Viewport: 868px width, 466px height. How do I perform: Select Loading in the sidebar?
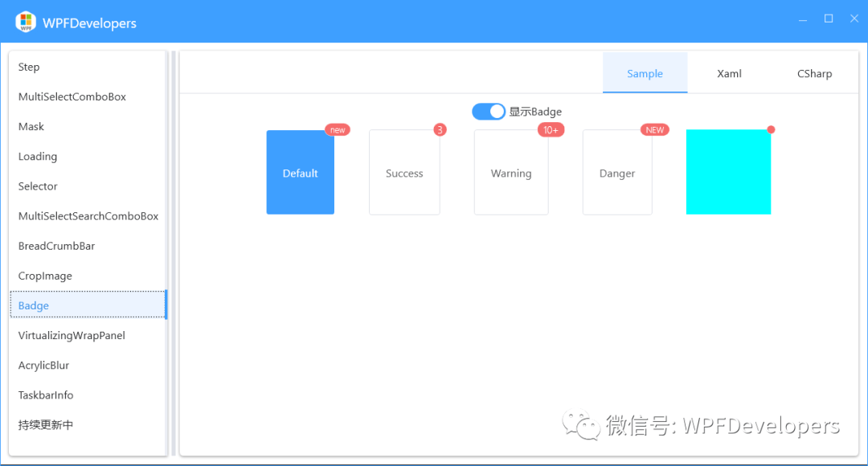(x=38, y=156)
